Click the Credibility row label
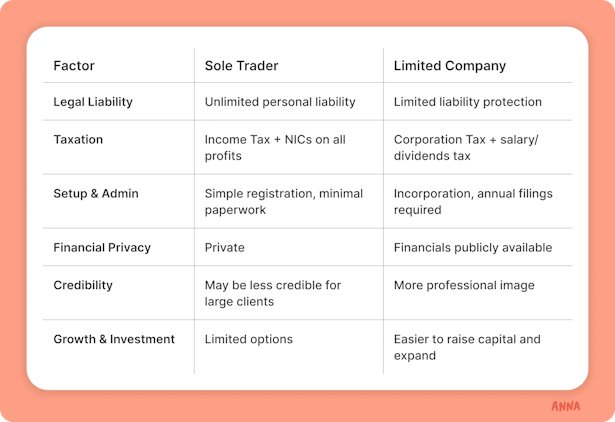Image resolution: width=615 pixels, height=422 pixels. point(83,286)
